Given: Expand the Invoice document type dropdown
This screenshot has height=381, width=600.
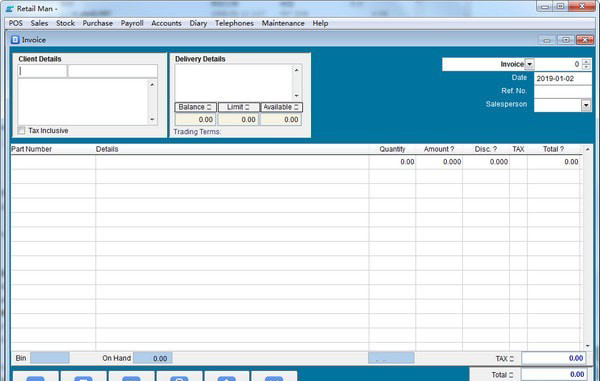Looking at the screenshot, I should coord(529,64).
